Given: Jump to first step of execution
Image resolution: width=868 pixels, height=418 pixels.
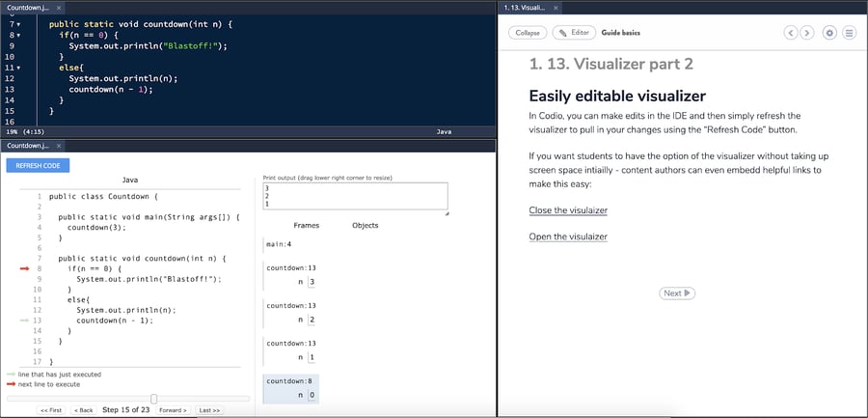Looking at the screenshot, I should tap(51, 410).
